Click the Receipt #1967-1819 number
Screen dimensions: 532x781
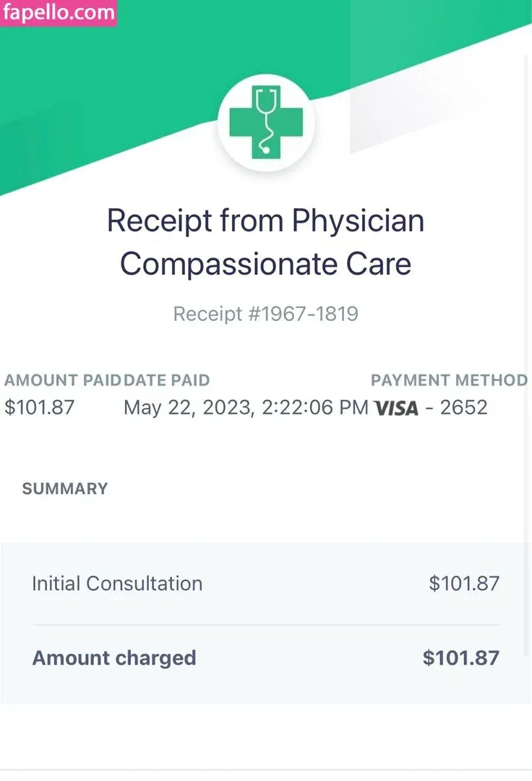coord(265,314)
